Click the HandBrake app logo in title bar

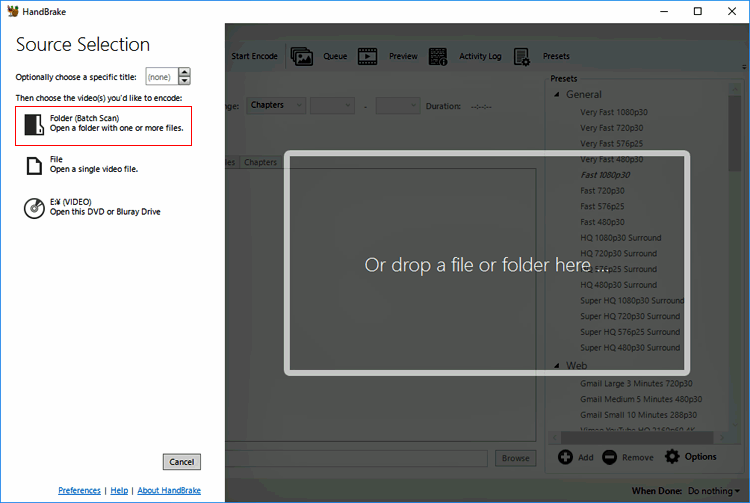[x=13, y=11]
